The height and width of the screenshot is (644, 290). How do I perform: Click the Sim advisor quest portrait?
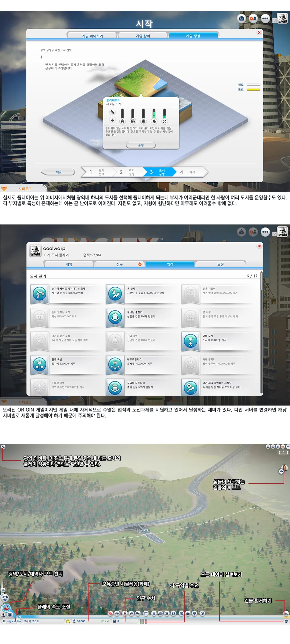click(284, 468)
